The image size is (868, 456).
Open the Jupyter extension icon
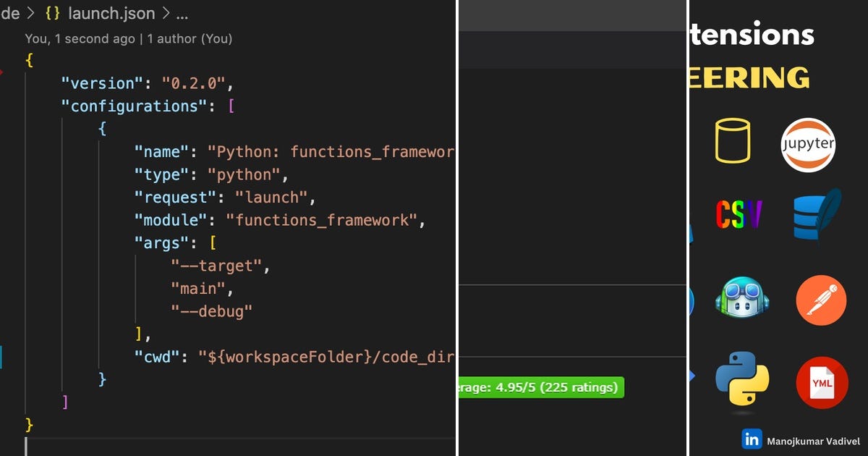808,144
